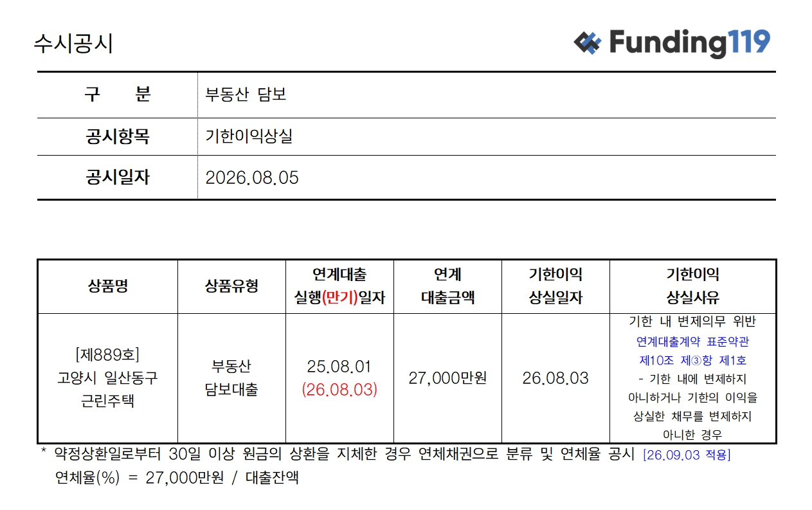Select the 27,000만원 loan amount cell
The height and width of the screenshot is (510, 812).
[447, 378]
